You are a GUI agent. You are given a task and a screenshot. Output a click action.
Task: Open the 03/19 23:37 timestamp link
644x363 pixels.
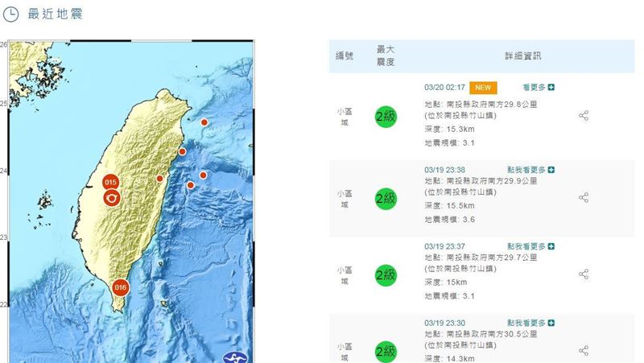point(445,246)
